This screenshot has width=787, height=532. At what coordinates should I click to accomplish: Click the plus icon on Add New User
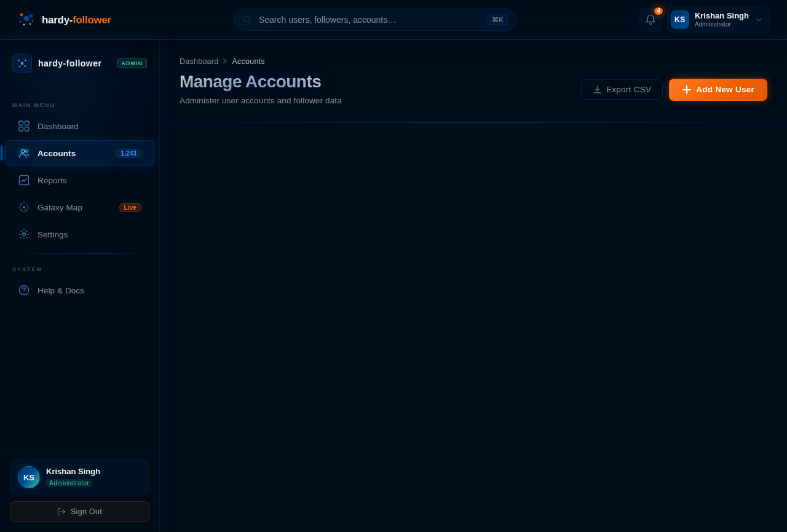click(687, 90)
